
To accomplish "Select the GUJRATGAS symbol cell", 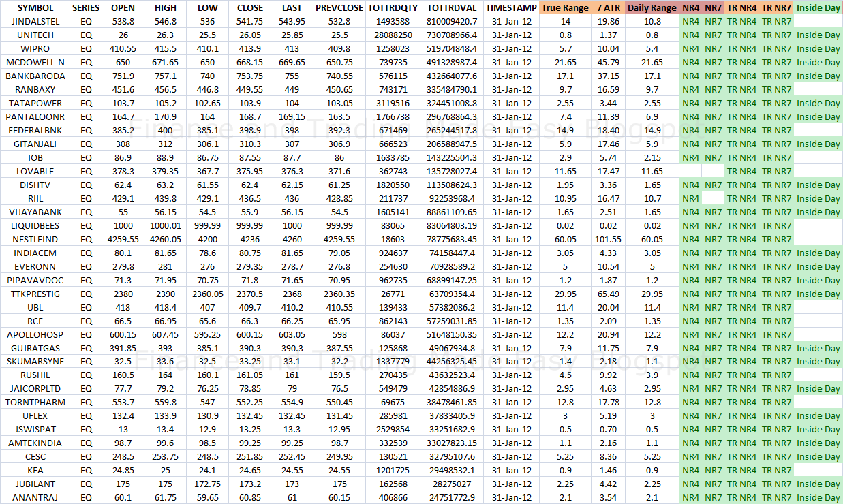I will coord(35,349).
